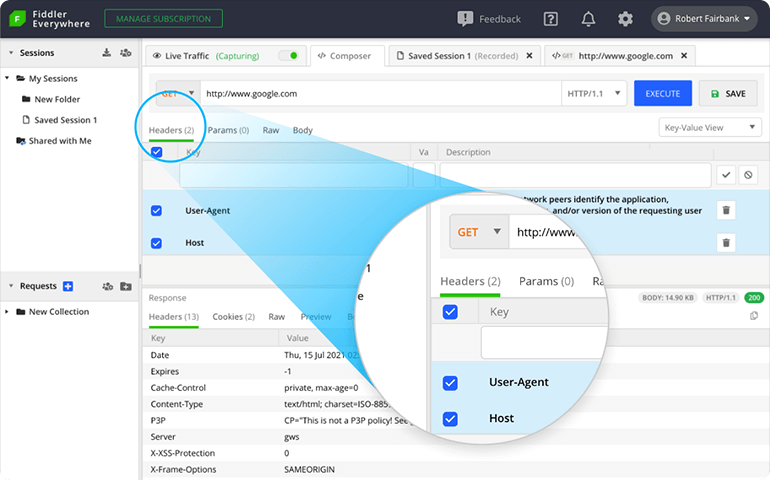The height and width of the screenshot is (480, 770).
Task: Click the MANAGE SUBSCRIPTION button
Action: 163,19
